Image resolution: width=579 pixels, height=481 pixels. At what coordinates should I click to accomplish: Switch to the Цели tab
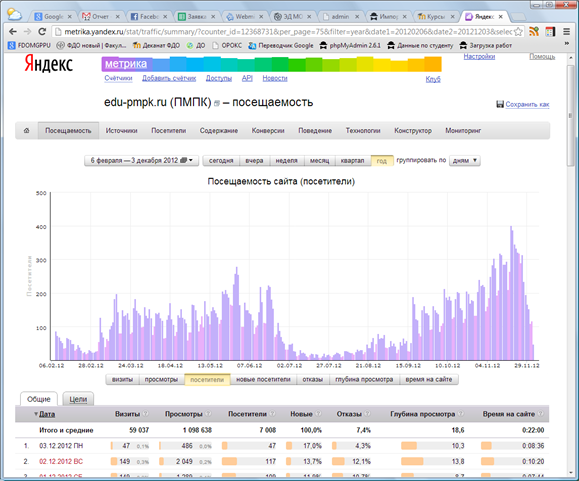coord(78,399)
